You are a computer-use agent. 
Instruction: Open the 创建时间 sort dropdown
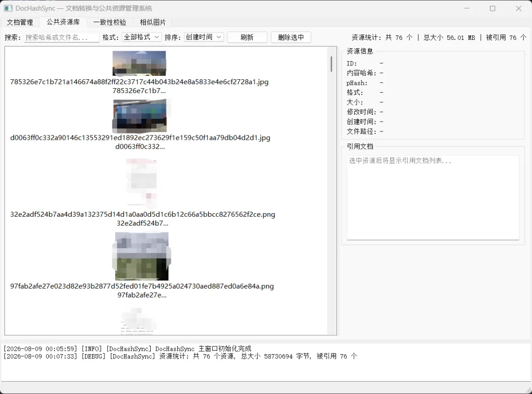coord(203,37)
